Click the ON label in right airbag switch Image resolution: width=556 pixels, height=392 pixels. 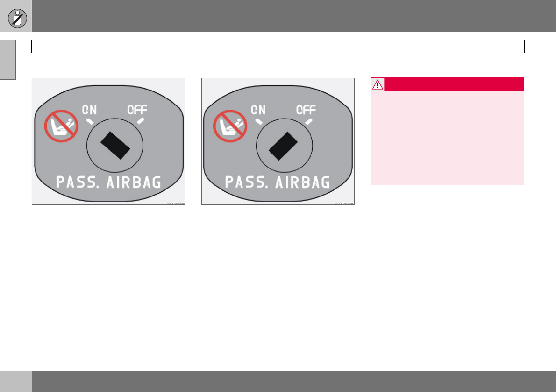258,110
